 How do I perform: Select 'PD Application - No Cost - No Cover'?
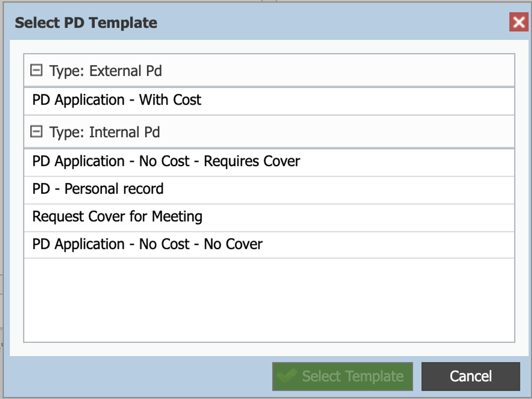pyautogui.click(x=147, y=244)
